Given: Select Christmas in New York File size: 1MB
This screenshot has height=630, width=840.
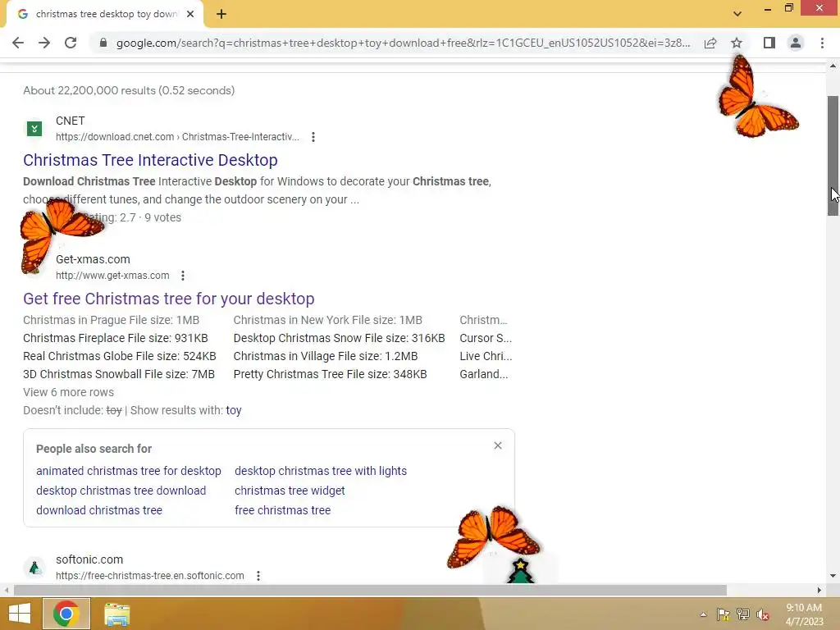Looking at the screenshot, I should click(328, 321).
